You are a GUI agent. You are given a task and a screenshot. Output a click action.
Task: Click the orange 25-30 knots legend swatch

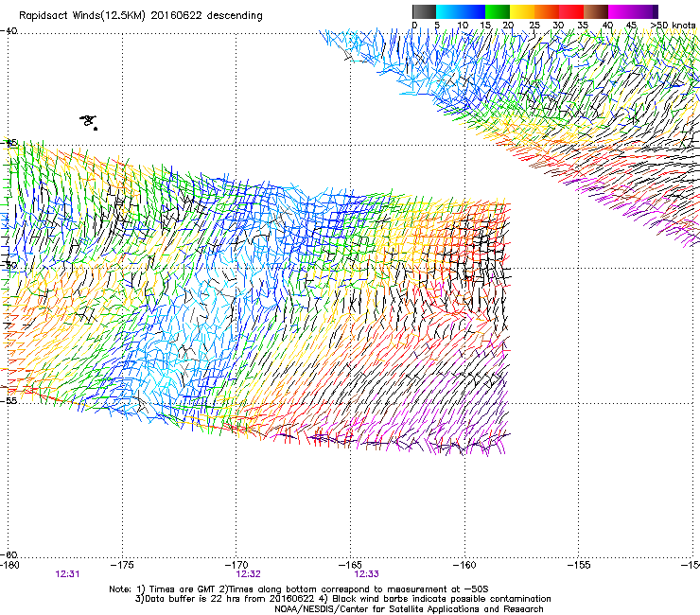tap(547, 11)
